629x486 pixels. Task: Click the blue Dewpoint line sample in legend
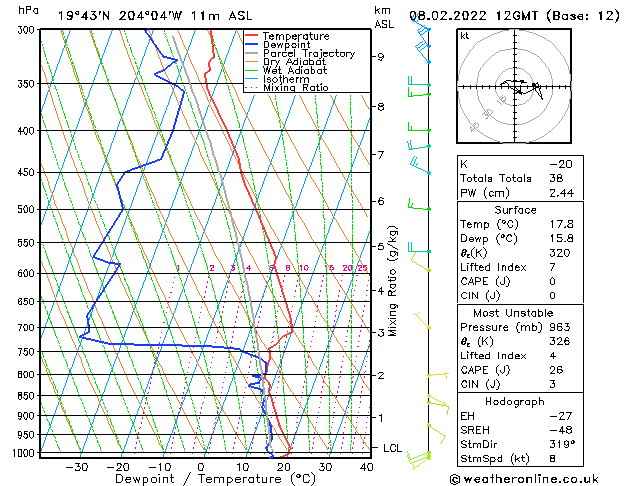tap(252, 44)
